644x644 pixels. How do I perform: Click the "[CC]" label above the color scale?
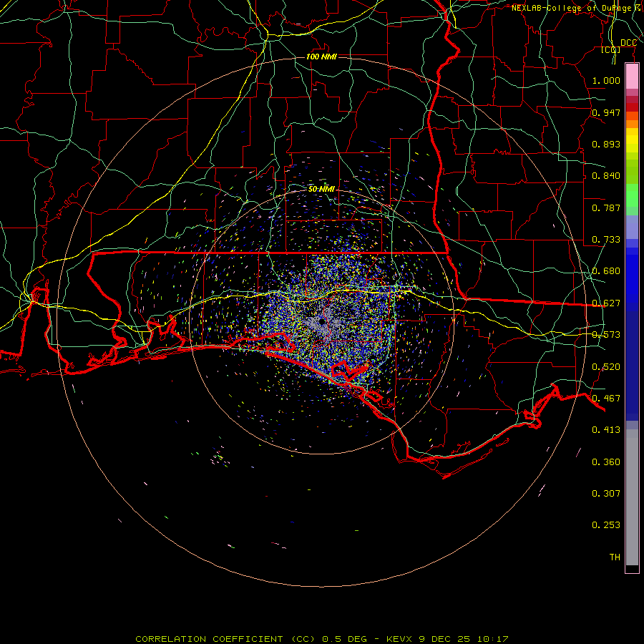[611, 49]
